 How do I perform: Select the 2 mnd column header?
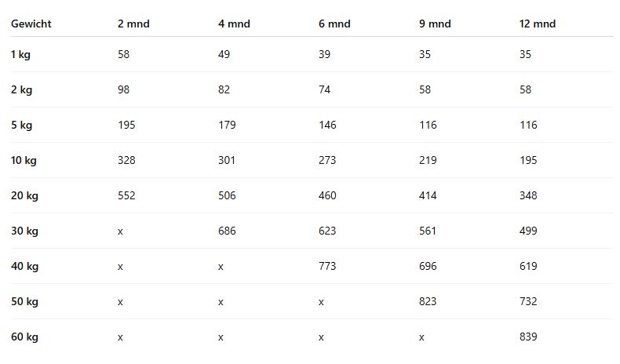[x=133, y=24]
